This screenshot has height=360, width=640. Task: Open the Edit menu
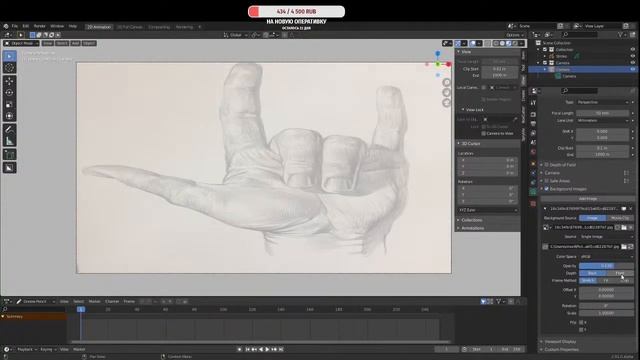coord(26,26)
